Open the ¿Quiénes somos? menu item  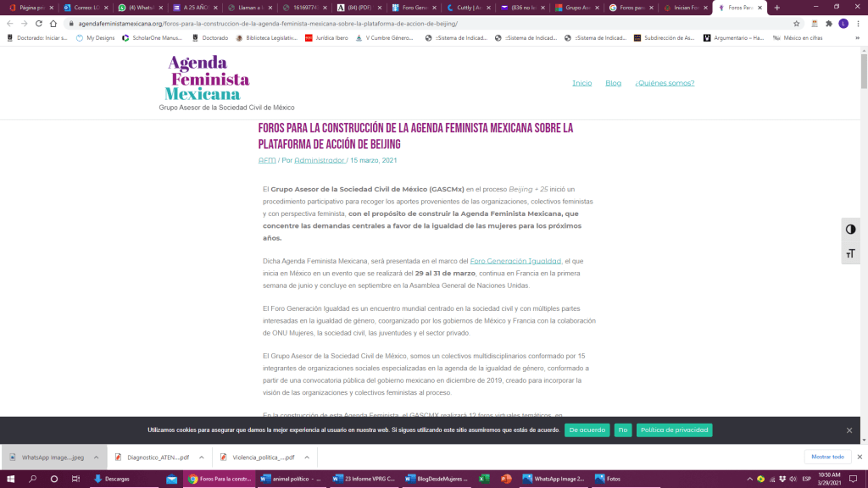point(665,83)
